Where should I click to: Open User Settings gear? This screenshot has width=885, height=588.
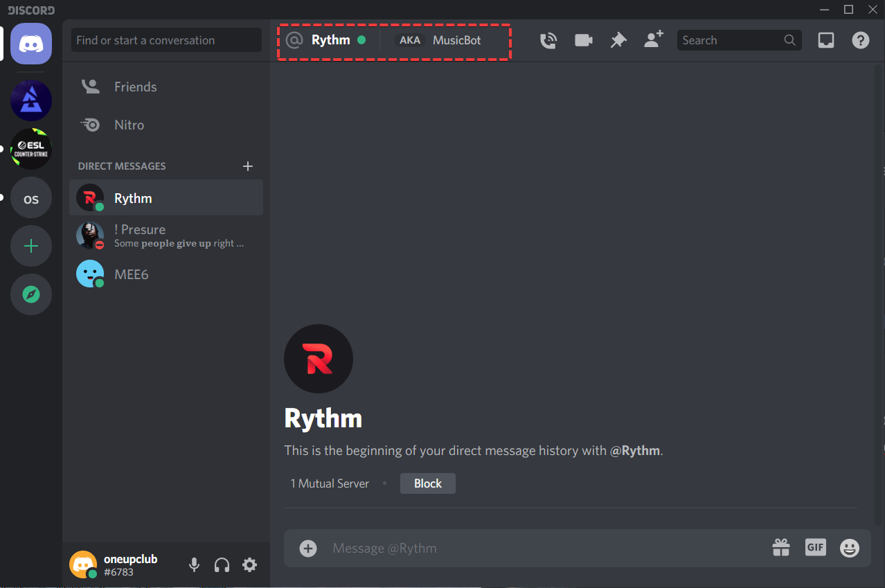[x=249, y=565]
